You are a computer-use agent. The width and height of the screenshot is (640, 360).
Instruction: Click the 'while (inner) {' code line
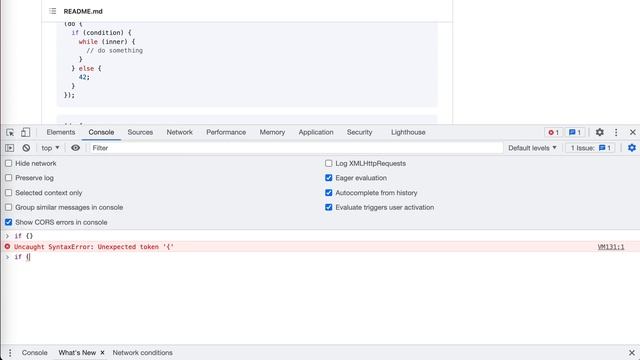coord(107,42)
